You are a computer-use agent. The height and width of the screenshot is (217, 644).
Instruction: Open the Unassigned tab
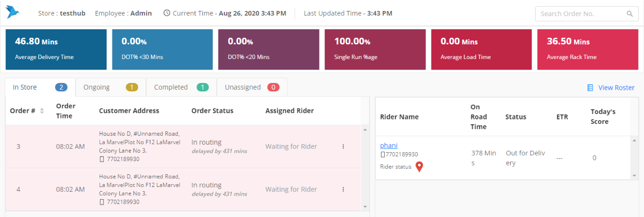251,87
